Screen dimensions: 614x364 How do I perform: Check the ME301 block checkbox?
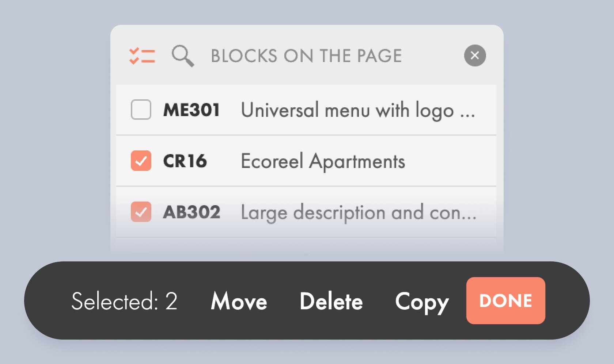pyautogui.click(x=141, y=110)
